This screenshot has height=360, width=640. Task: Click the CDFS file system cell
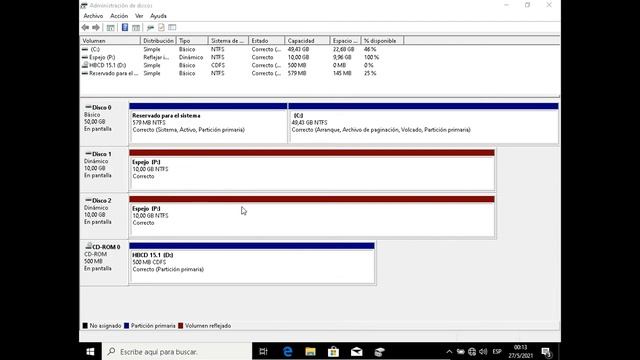[x=218, y=65]
